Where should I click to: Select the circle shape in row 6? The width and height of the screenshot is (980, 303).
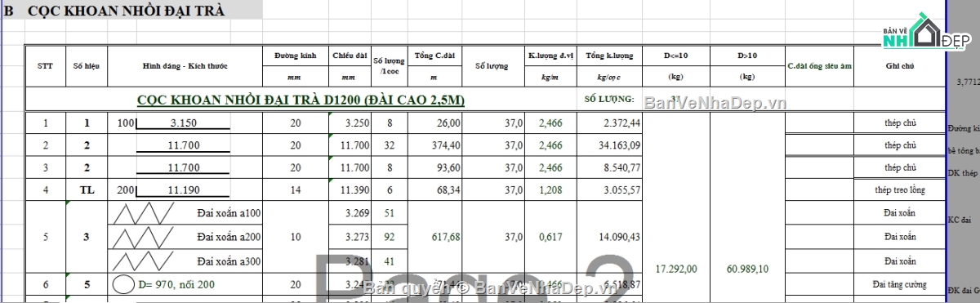tap(122, 284)
